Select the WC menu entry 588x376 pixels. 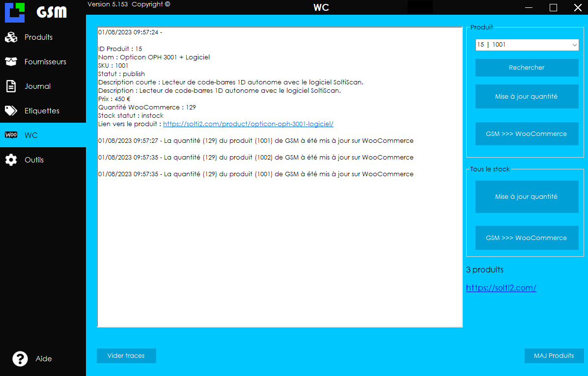43,135
